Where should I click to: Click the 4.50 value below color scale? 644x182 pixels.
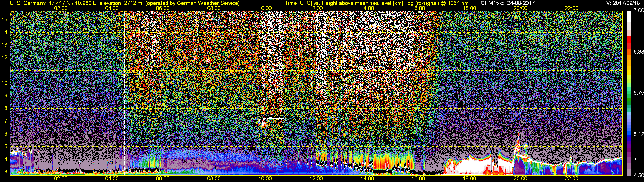(x=639, y=176)
